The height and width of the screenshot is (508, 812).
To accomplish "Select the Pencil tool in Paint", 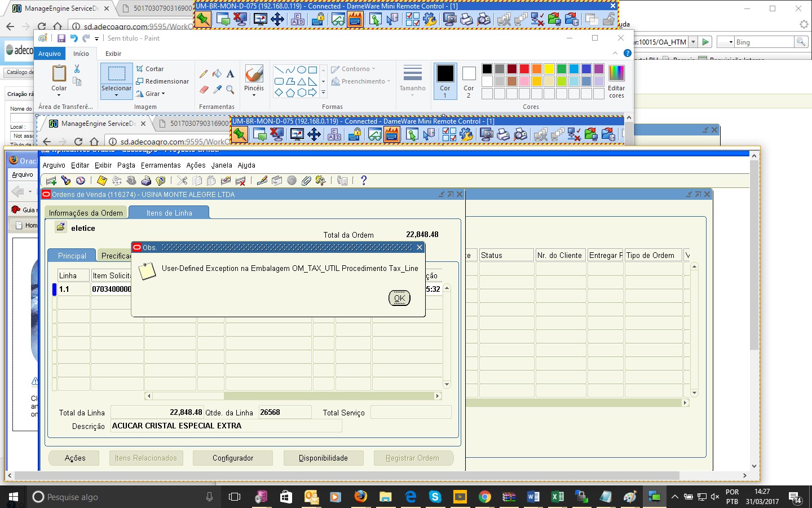I will (204, 74).
